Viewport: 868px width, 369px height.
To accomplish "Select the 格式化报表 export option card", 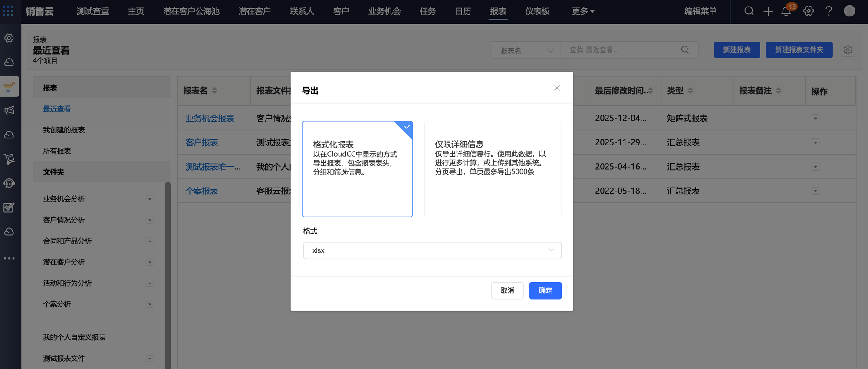I will 357,168.
